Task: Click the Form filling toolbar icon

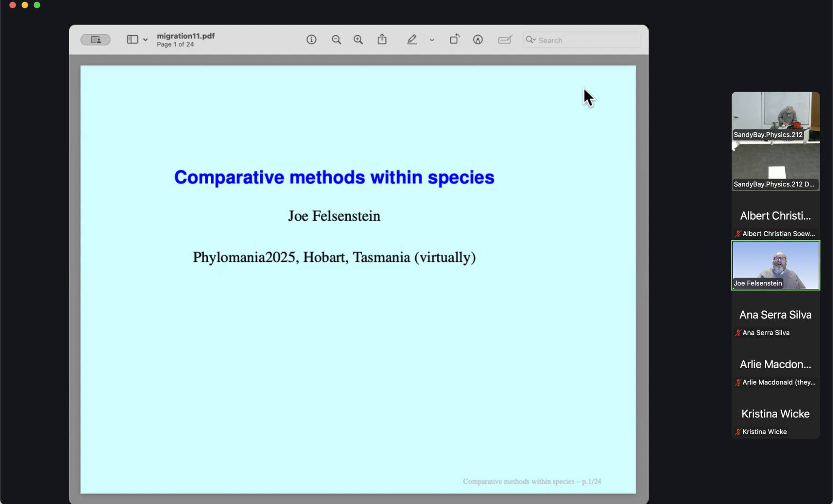Action: [x=505, y=40]
